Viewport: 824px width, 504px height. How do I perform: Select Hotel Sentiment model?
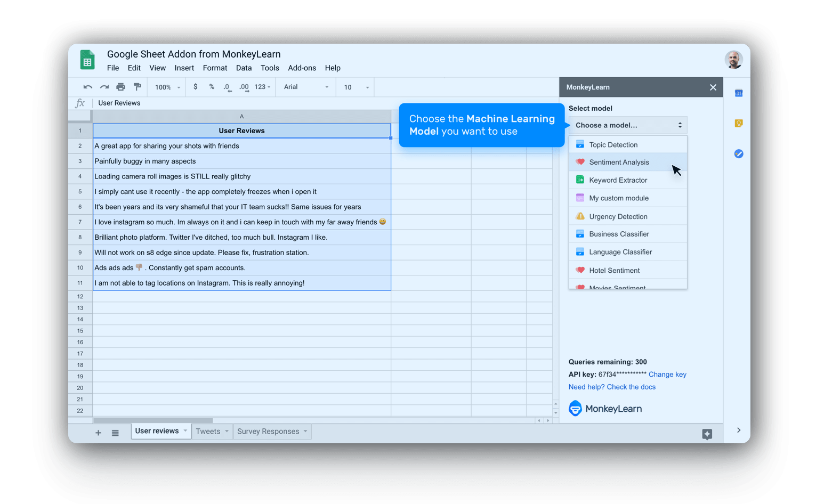(x=628, y=270)
